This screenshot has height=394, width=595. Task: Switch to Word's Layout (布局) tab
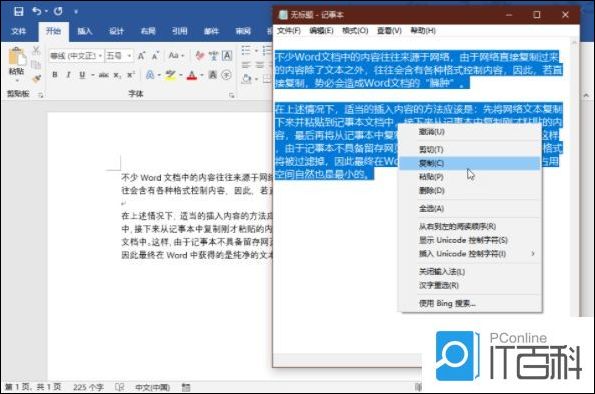(148, 31)
